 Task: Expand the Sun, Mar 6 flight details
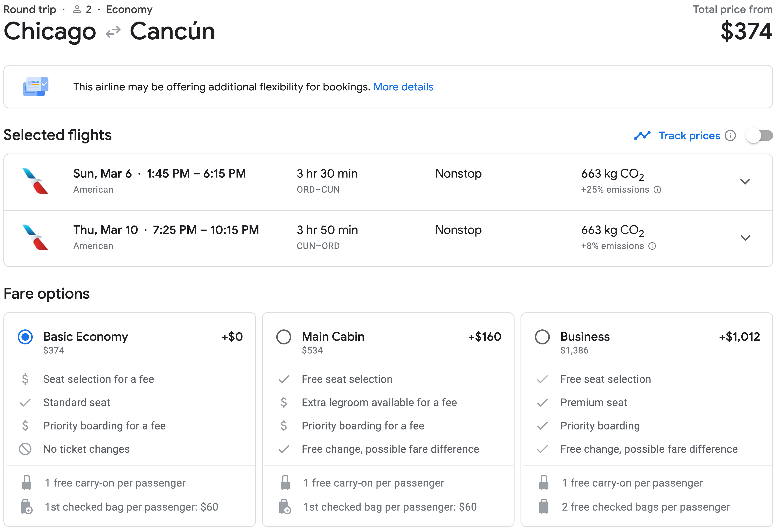coord(745,182)
